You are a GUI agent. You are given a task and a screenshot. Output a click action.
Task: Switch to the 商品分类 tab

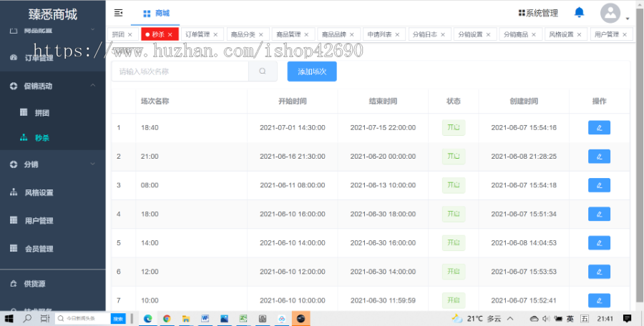(x=243, y=34)
